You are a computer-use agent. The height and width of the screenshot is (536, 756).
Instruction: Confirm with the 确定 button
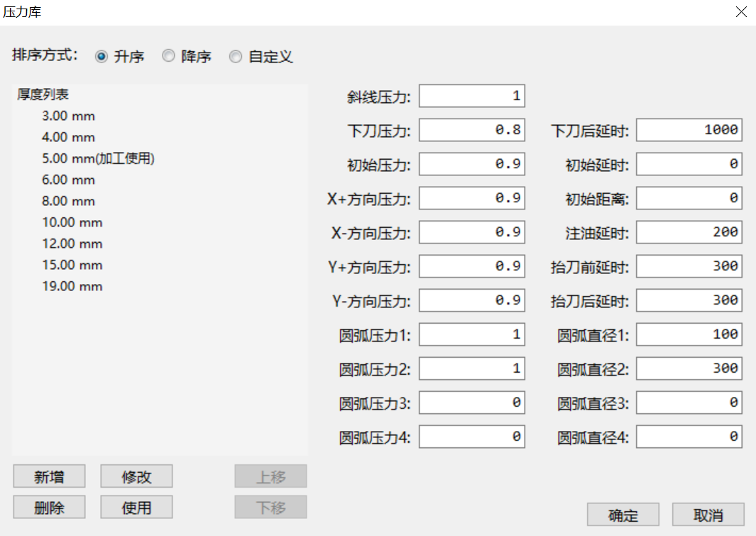623,515
